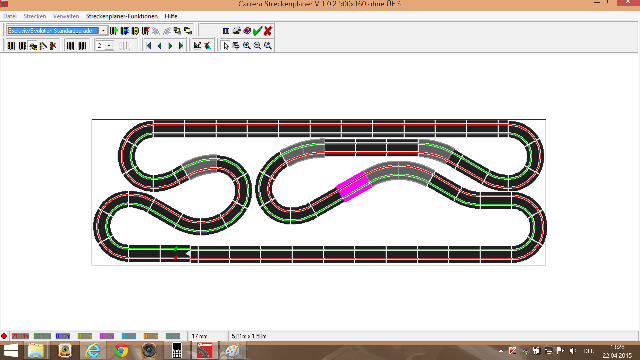Screen dimensions: 640x360
Task: Open the Strecken menu
Action: coord(35,16)
